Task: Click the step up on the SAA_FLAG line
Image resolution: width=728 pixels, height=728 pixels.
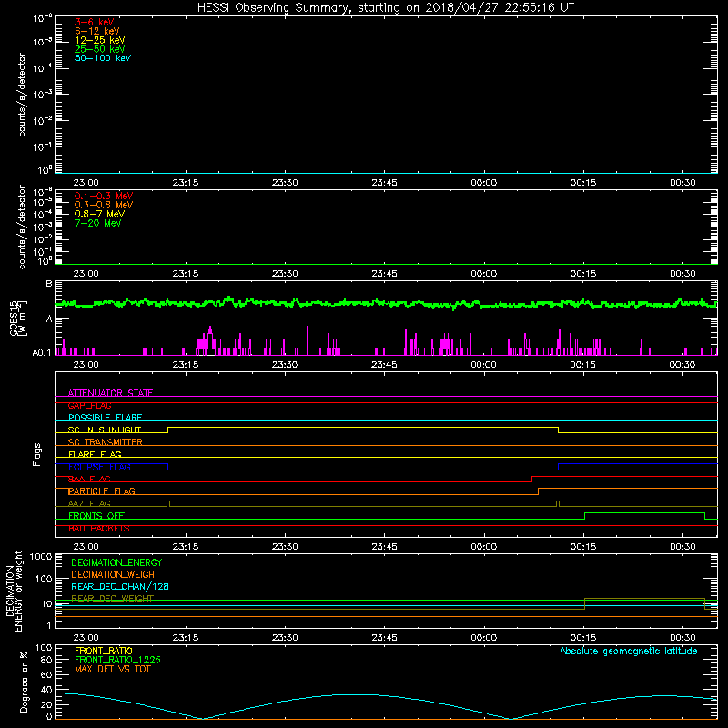Action: (x=531, y=480)
